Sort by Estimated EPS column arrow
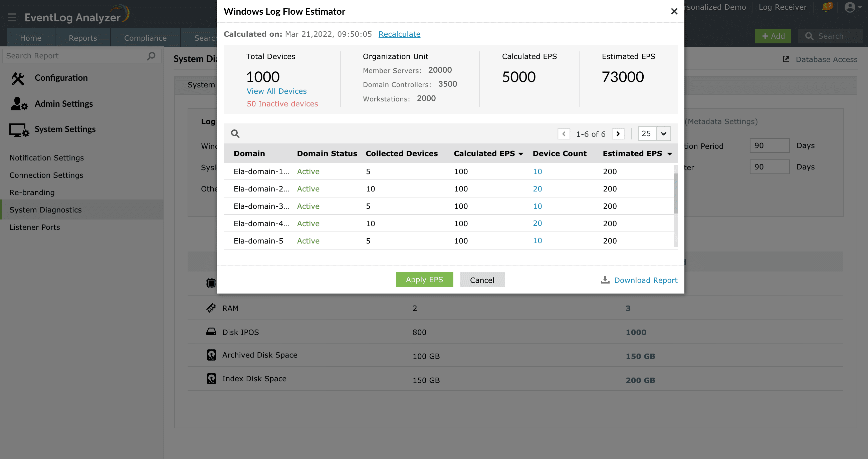Viewport: 868px width, 459px height. coord(670,154)
